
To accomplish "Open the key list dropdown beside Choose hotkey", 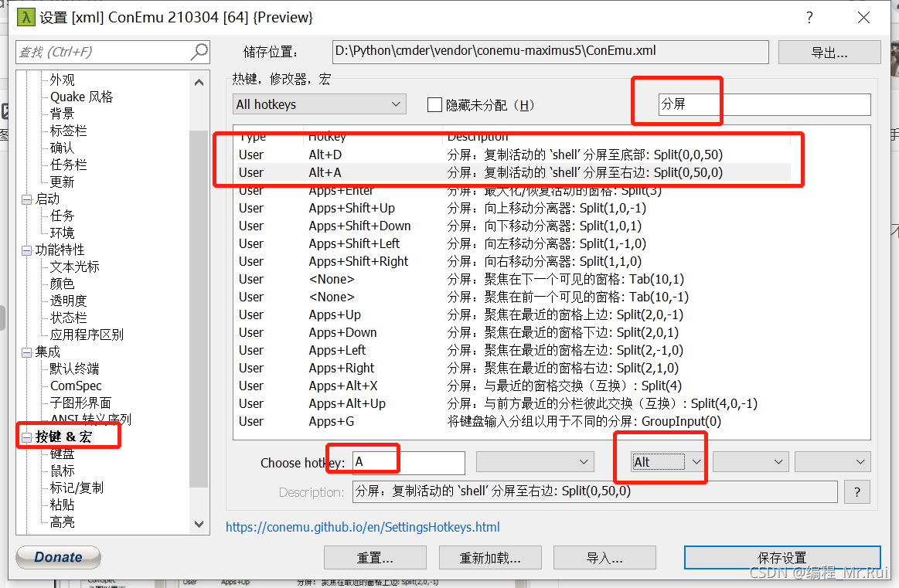I will [535, 462].
